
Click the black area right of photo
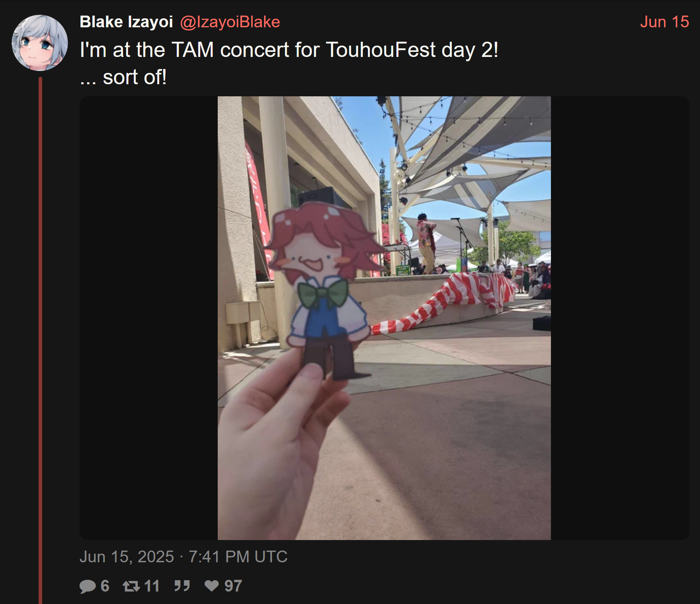[620, 318]
